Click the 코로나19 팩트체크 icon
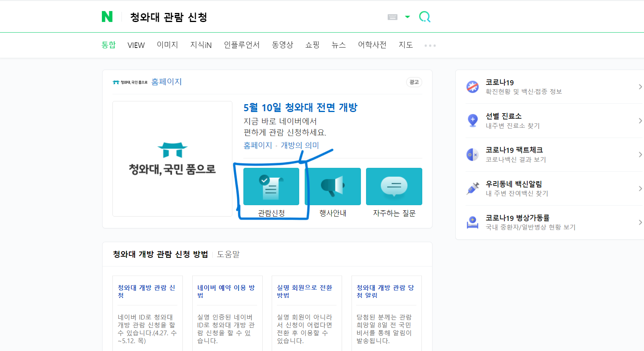Viewport: 644px width, 351px height. pyautogui.click(x=472, y=154)
